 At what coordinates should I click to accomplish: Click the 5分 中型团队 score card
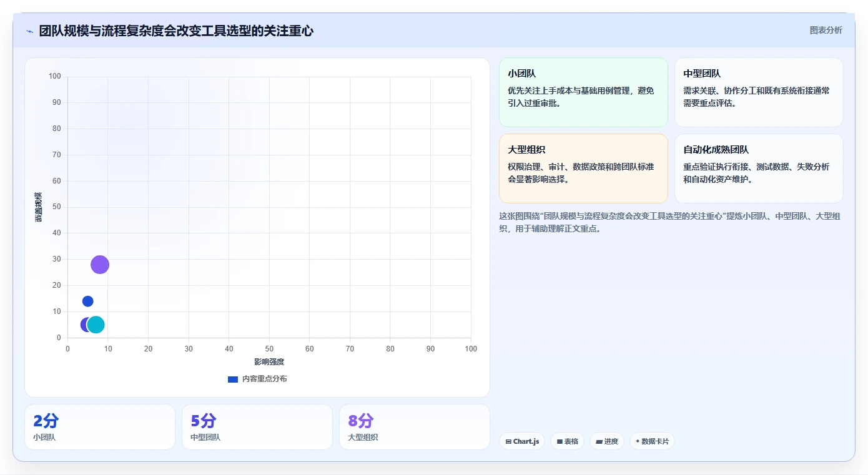[x=257, y=427]
